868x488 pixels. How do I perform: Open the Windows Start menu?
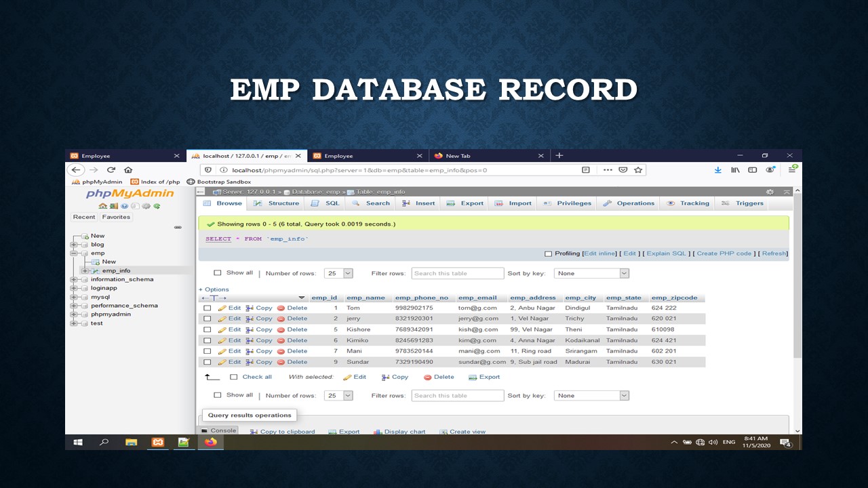pyautogui.click(x=78, y=442)
